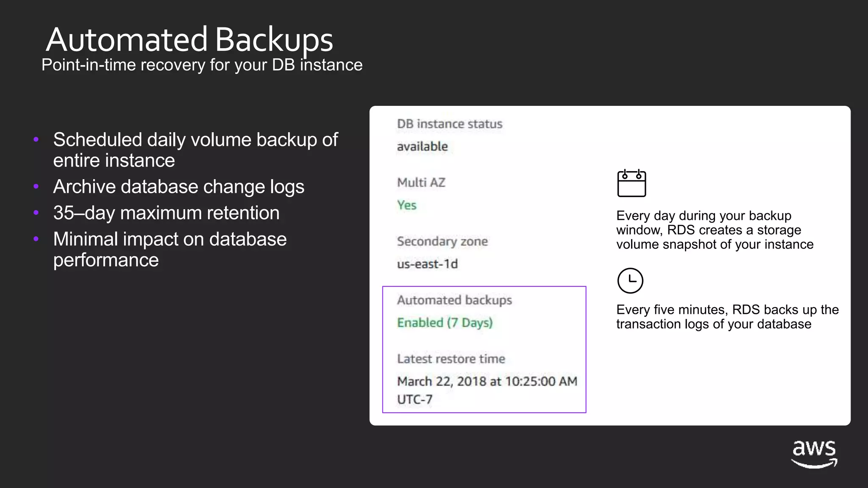Click the 'Secondary zone' label
868x488 pixels.
(x=442, y=241)
